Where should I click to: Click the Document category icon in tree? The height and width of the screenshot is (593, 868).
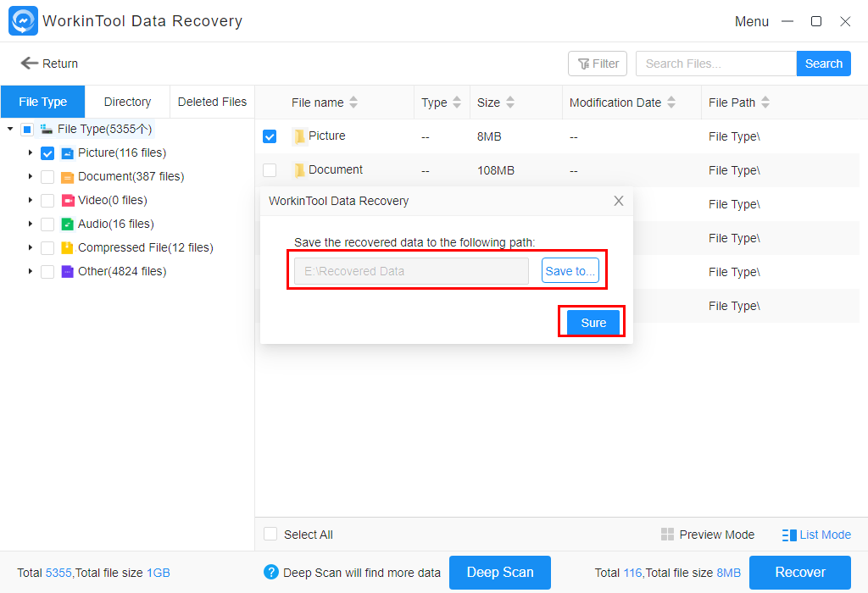tap(67, 177)
